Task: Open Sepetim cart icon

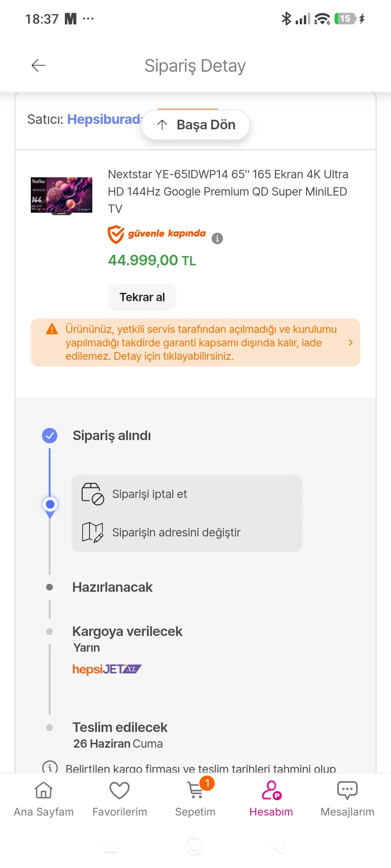Action: [x=195, y=790]
